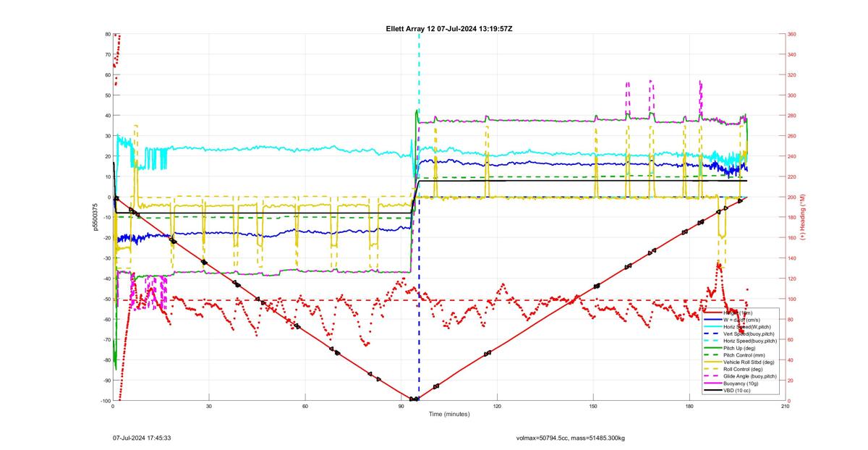The image size is (868, 450).
Task: Click the plot title 'Ellett Array 12 07-Jul-2024 13:19:57Z'
Action: click(x=450, y=28)
